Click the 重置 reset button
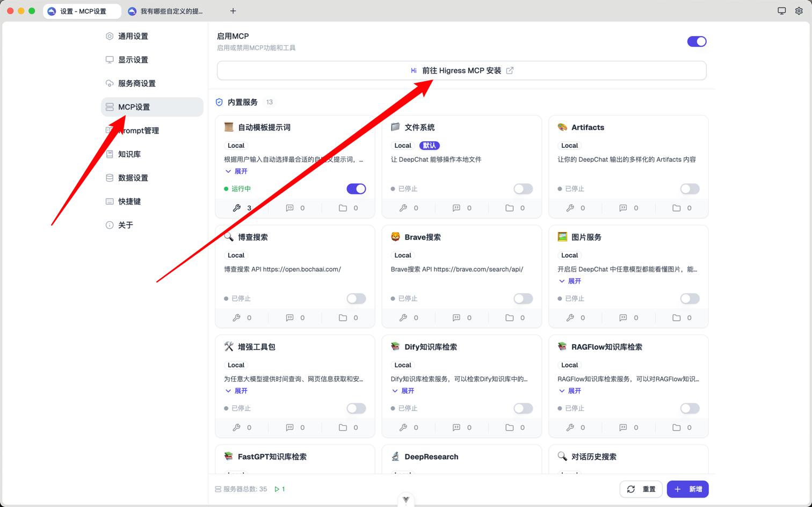The image size is (812, 507). pos(641,489)
